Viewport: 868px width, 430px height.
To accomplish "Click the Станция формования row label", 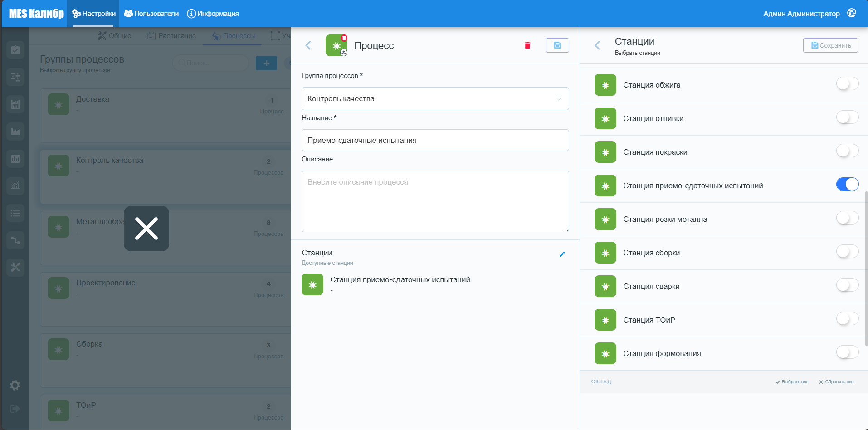I will coord(662,353).
